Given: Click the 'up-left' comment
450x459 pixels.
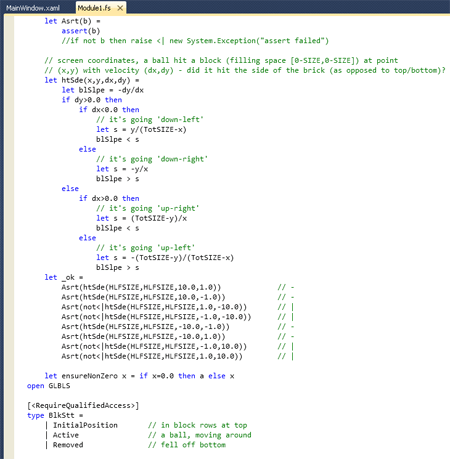Looking at the screenshot, I should point(145,248).
